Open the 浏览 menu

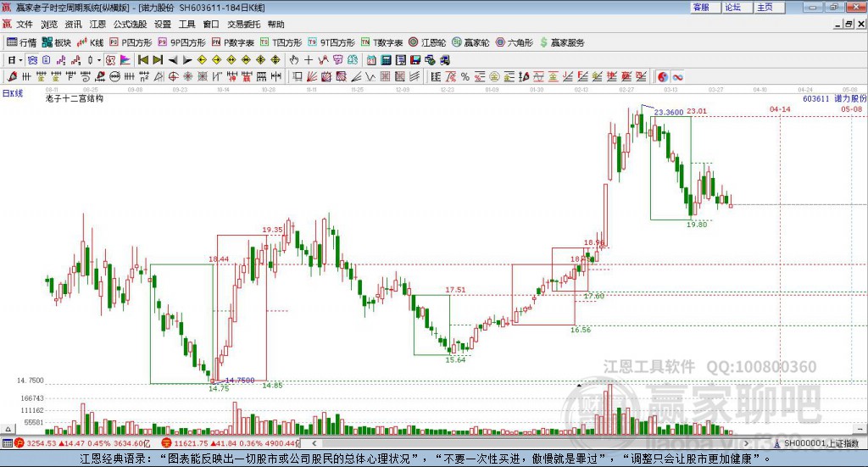(48, 25)
